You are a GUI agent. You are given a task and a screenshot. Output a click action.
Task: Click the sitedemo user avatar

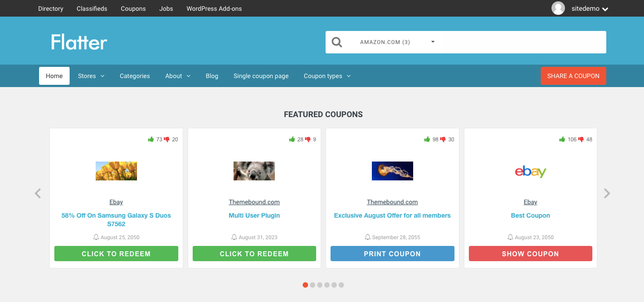(558, 9)
